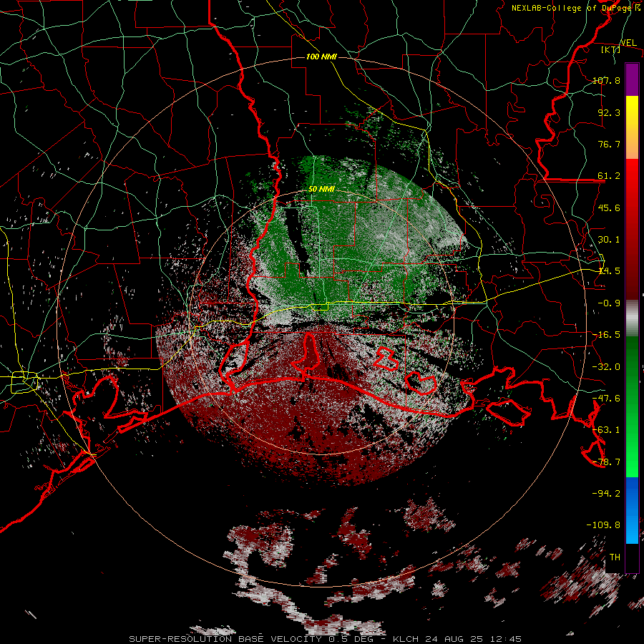
Task: Click the -63.1 legend value
Action: [606, 430]
